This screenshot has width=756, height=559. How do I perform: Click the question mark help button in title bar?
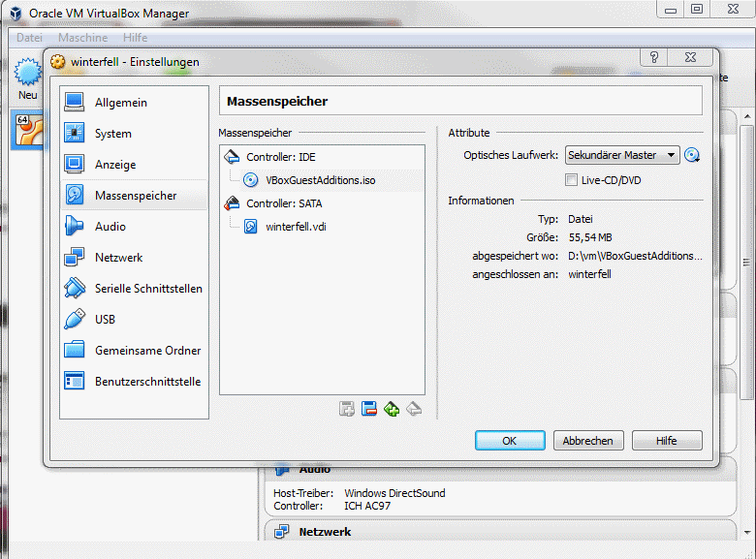(x=654, y=57)
